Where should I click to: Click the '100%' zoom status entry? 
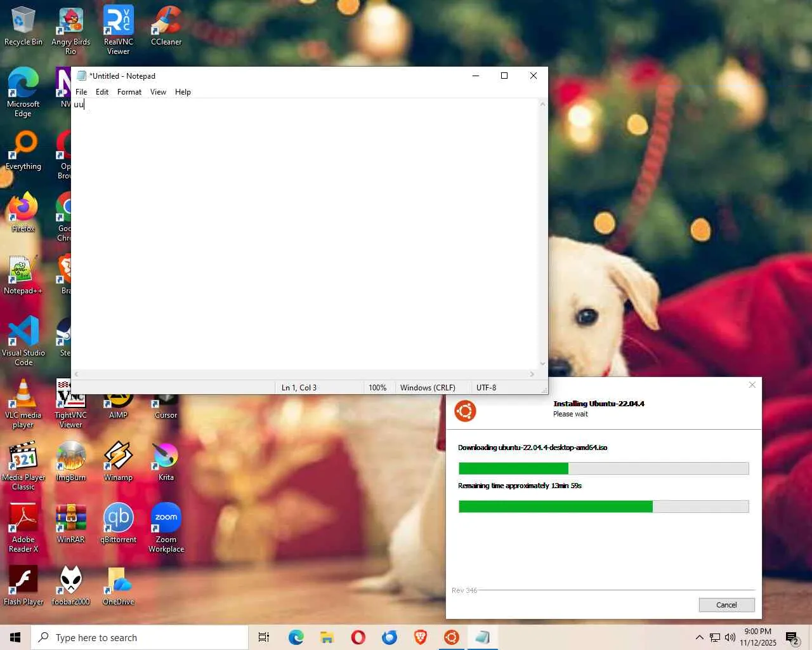click(377, 388)
